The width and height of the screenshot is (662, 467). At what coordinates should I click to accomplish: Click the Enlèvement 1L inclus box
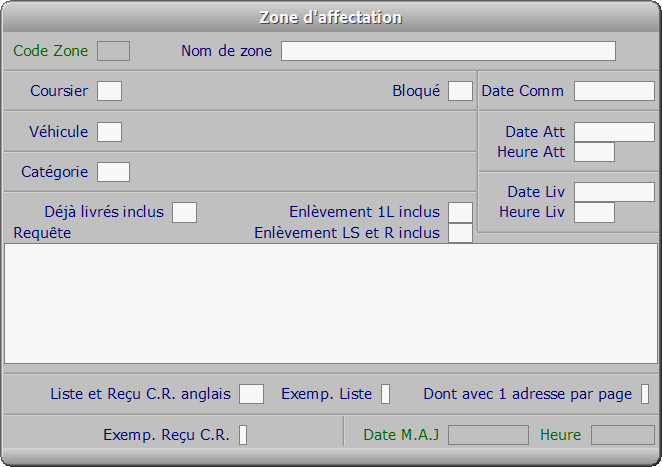(x=460, y=212)
